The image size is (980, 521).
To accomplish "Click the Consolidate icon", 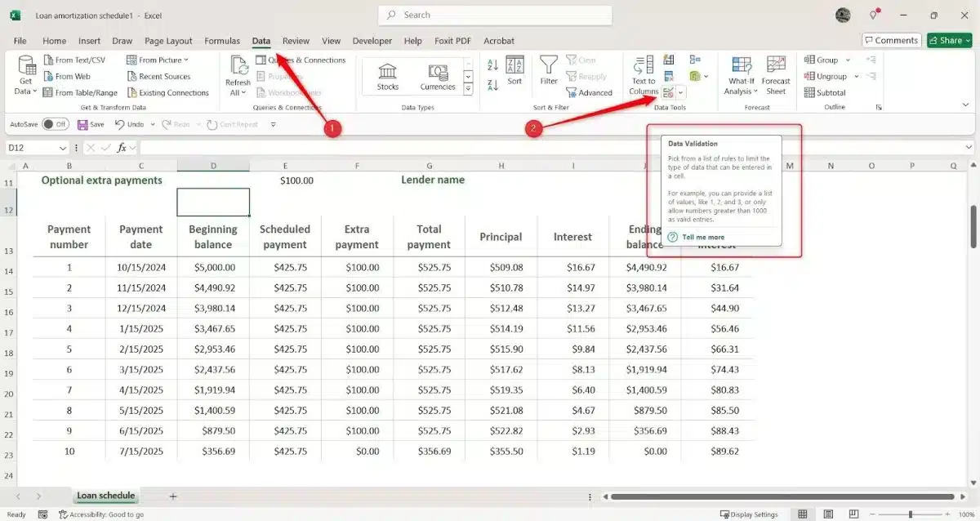I will coord(695,60).
